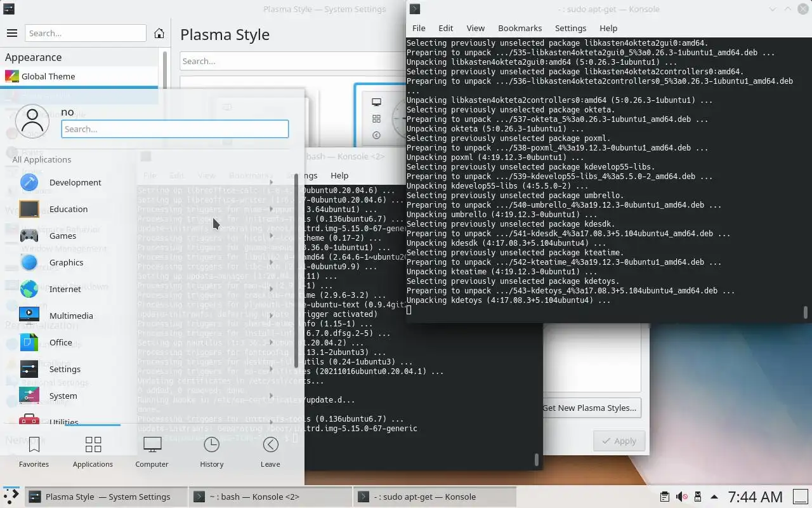This screenshot has width=812, height=508.
Task: Click the show desktop icon in panel
Action: [x=800, y=497]
